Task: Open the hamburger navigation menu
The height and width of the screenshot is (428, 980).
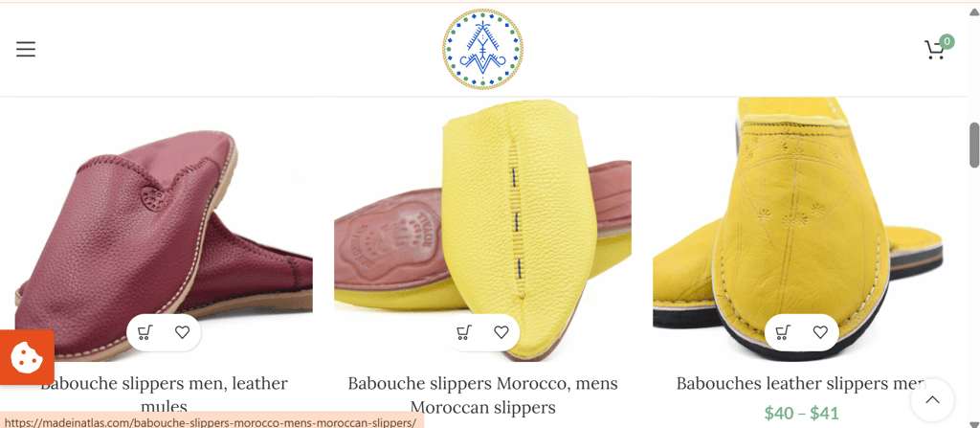Action: [x=26, y=49]
